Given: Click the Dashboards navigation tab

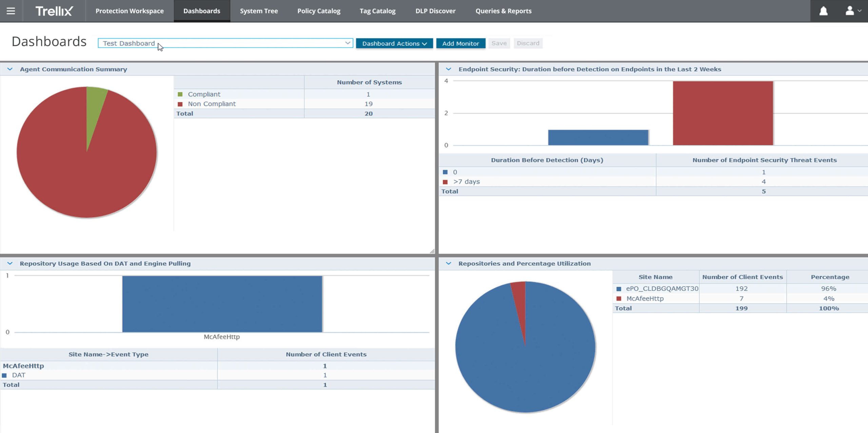Looking at the screenshot, I should click(201, 11).
